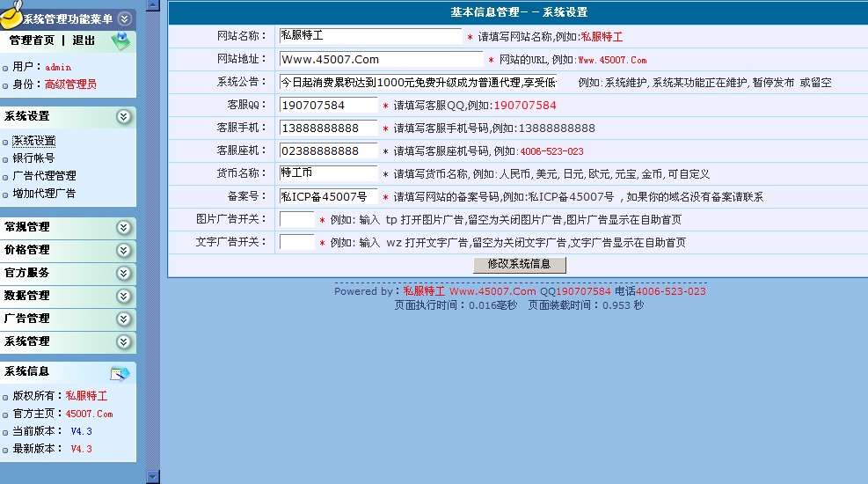
Task: Click the 系统信息 panel icon
Action: 120,373
